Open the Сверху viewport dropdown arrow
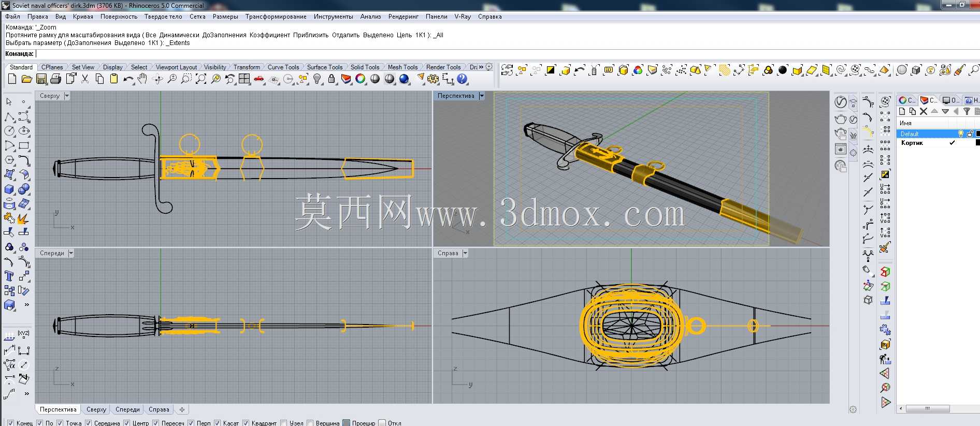 (67, 96)
